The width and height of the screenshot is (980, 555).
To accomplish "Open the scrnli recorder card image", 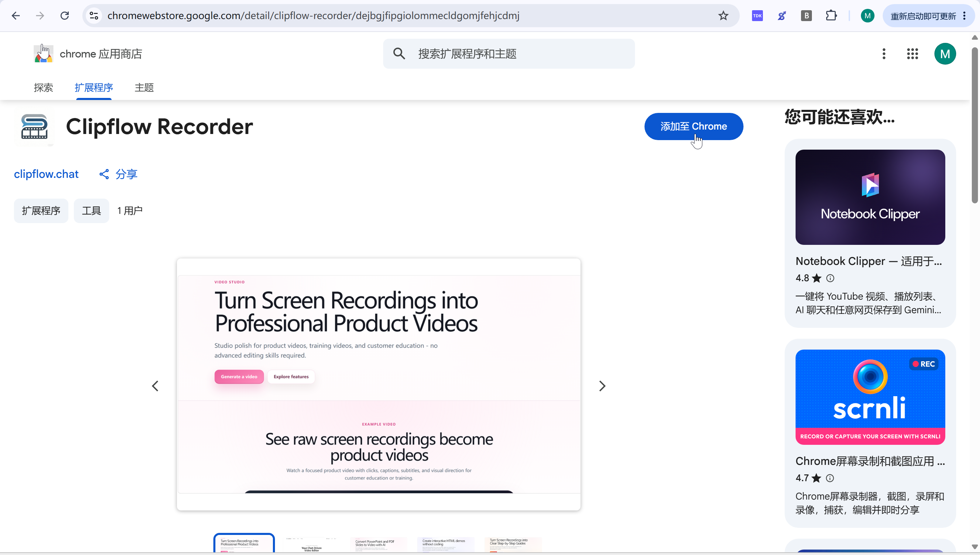I will [x=870, y=397].
